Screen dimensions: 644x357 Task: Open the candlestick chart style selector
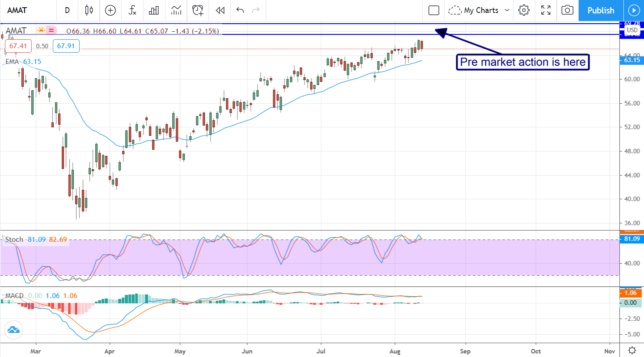click(89, 10)
